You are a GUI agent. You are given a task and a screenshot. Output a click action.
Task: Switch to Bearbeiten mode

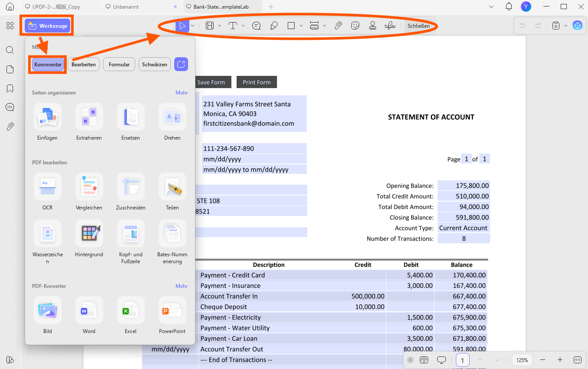click(84, 64)
